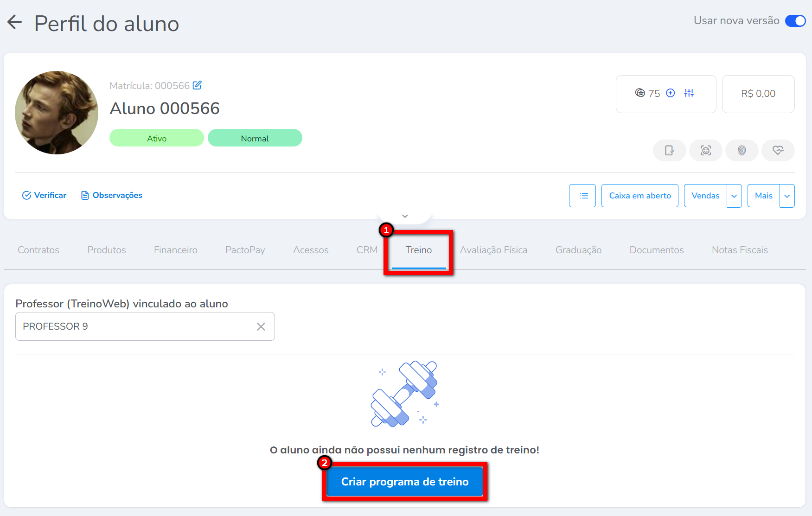The height and width of the screenshot is (516, 812).
Task: Toggle the Usar nova versão switch
Action: [795, 21]
